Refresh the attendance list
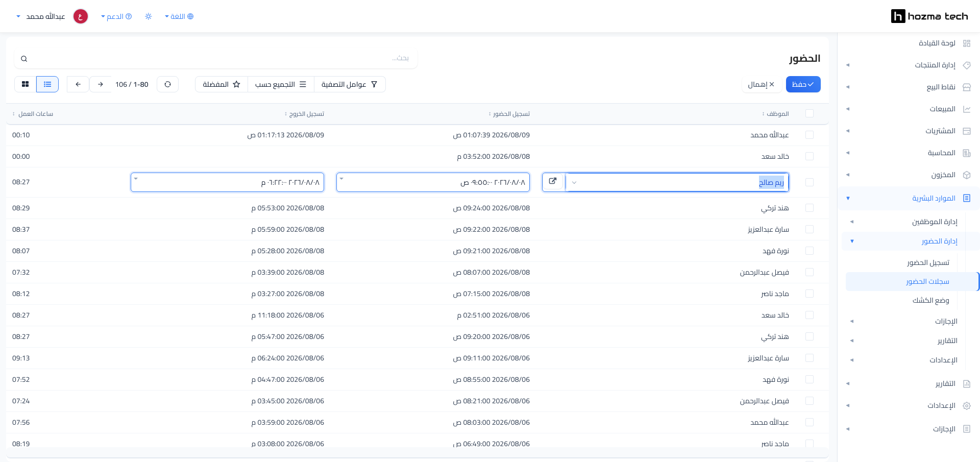Screen dimensions: 980x462 (167, 84)
